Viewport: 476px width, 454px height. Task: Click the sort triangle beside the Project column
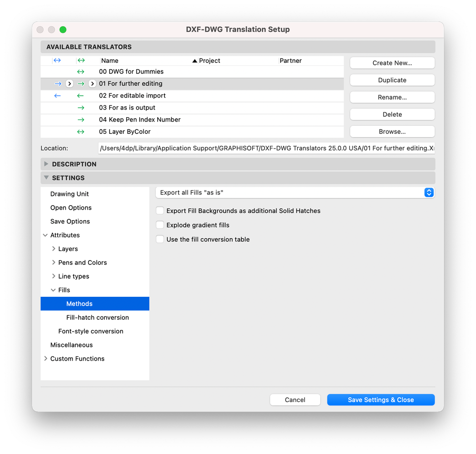194,61
